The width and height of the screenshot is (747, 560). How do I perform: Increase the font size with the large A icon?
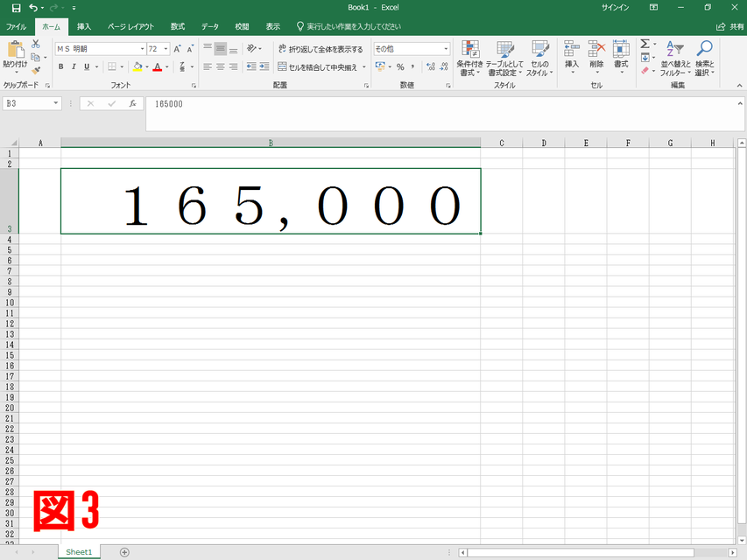pyautogui.click(x=177, y=49)
